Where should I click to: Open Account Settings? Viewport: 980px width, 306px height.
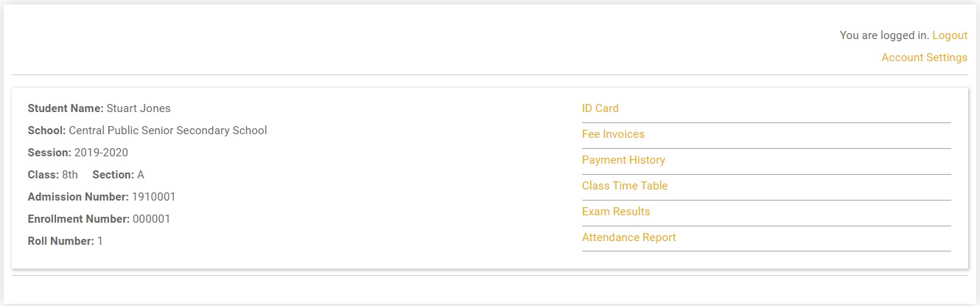point(924,58)
